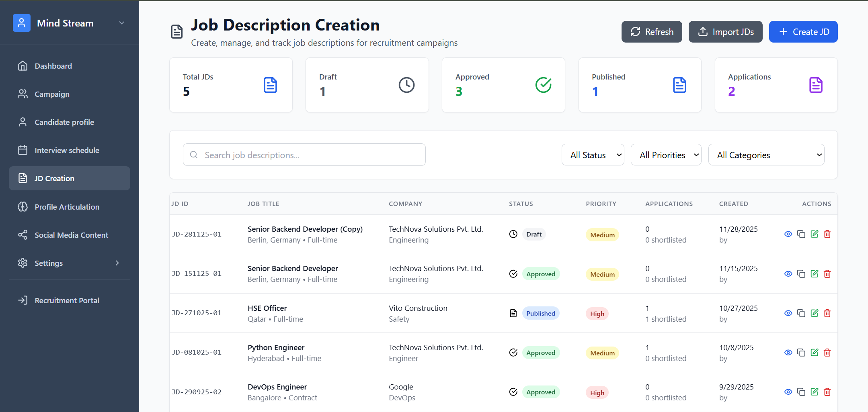Delete the HSE Officer job description

tap(827, 313)
